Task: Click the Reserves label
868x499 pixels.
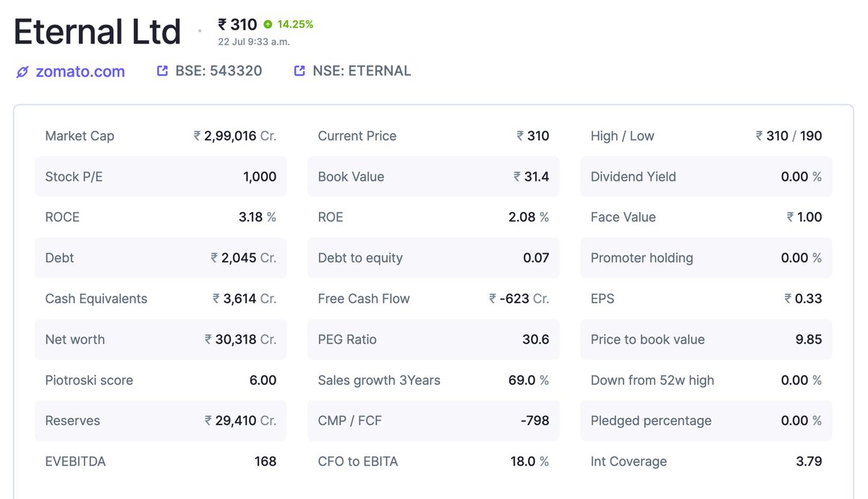Action: [72, 421]
